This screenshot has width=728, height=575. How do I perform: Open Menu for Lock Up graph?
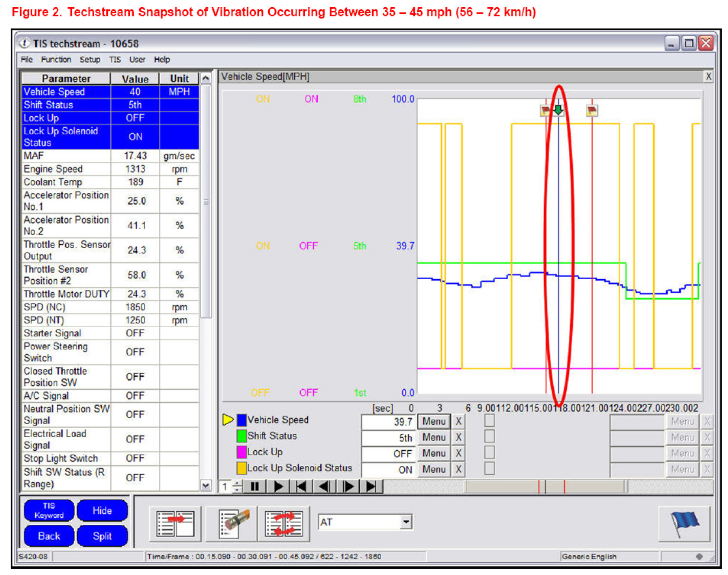tap(434, 453)
